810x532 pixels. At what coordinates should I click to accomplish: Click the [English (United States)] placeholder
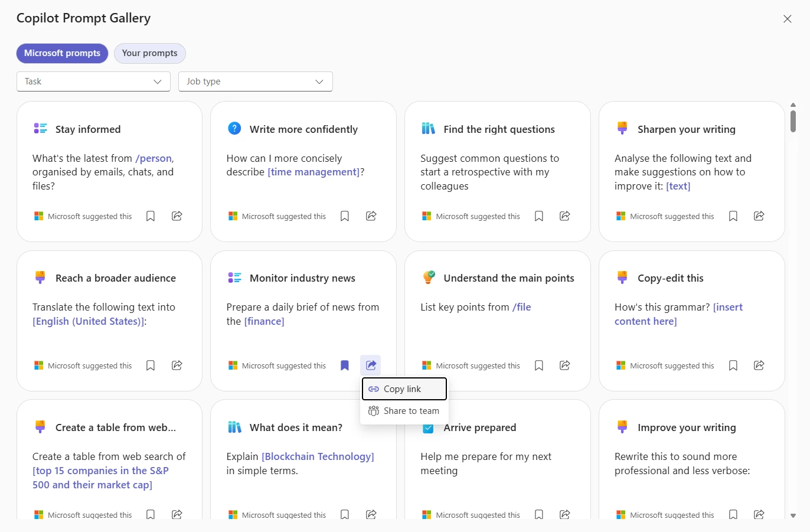pyautogui.click(x=89, y=321)
